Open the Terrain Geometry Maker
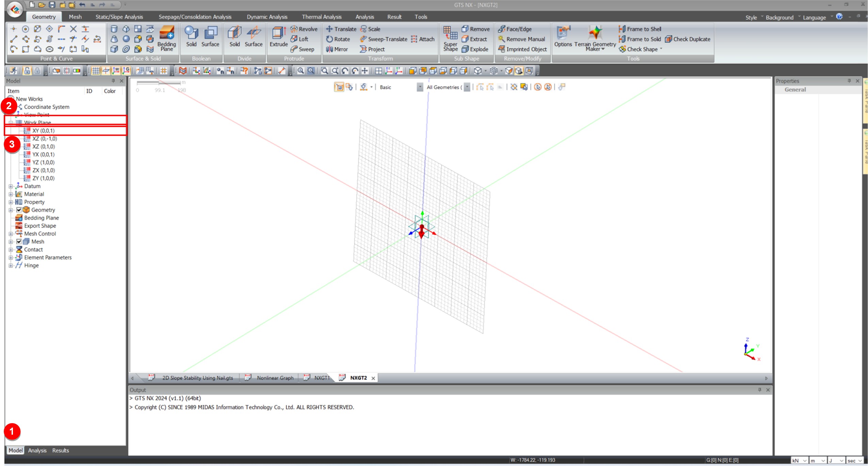868x466 pixels. pos(595,38)
